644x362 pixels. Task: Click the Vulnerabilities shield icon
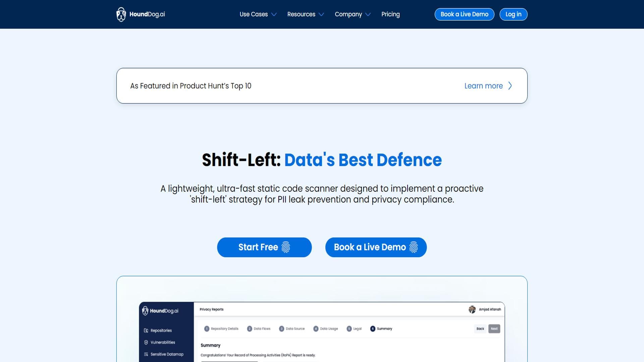[x=146, y=342]
